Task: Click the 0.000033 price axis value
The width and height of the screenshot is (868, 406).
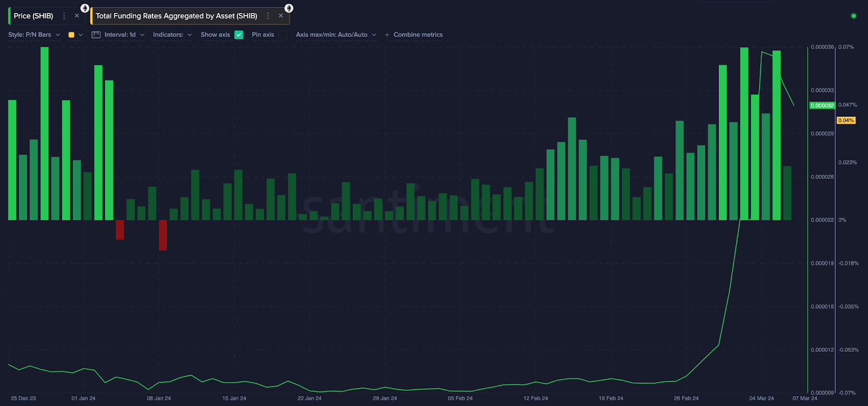Action: click(822, 91)
